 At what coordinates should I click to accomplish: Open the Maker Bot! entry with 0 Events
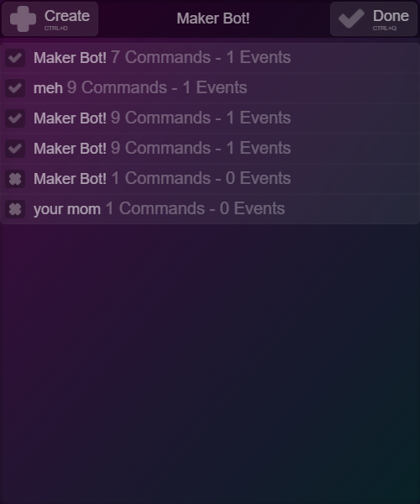[x=210, y=179]
